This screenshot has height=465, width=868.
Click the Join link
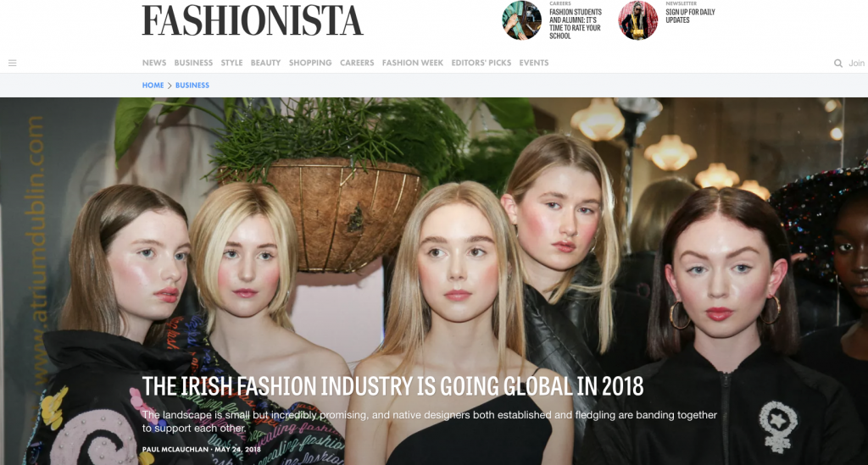point(856,63)
